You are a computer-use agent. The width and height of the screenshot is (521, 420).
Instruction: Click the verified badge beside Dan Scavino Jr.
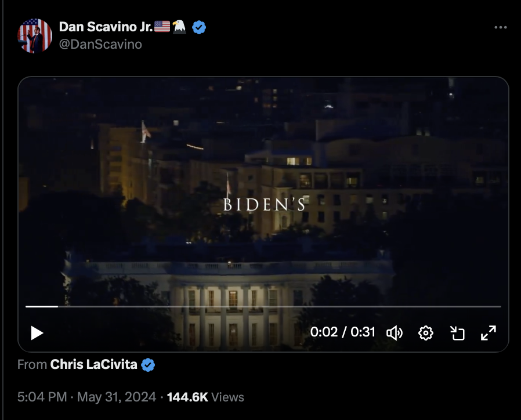(199, 27)
